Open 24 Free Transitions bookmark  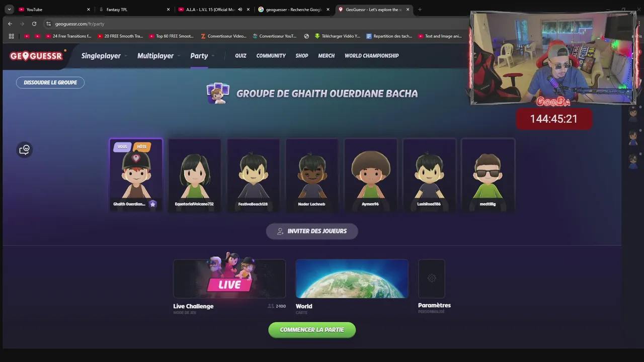(x=68, y=36)
